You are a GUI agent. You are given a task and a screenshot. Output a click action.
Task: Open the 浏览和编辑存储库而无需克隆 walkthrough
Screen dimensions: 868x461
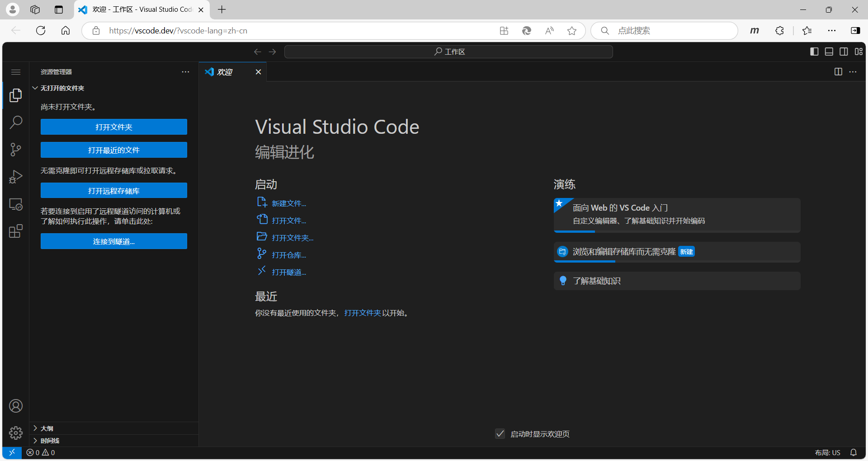pos(677,252)
